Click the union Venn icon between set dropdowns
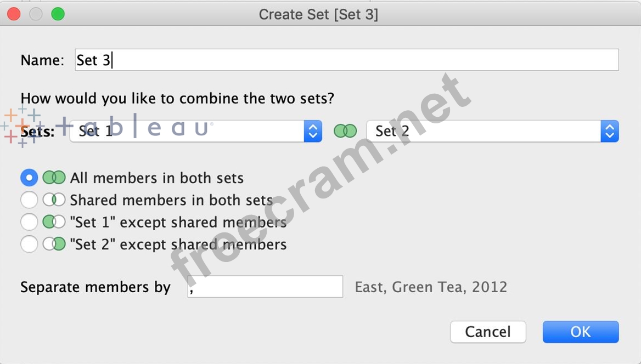Viewport: 641px width, 364px height. pos(345,131)
